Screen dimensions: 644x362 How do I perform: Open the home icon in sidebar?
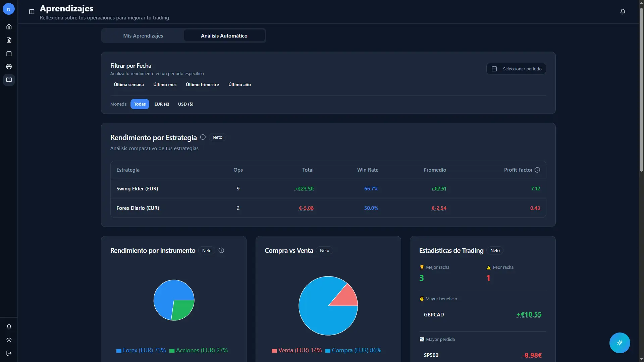point(9,27)
